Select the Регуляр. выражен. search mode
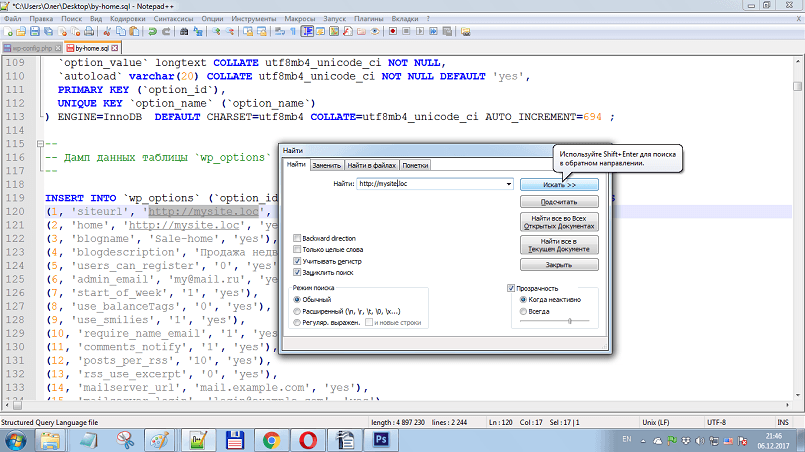 click(x=296, y=323)
